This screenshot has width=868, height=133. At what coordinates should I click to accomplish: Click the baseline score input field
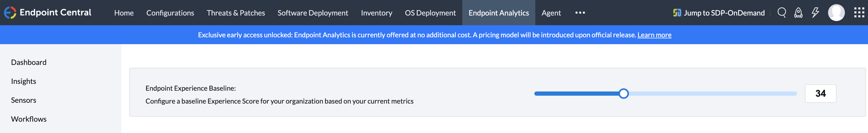pyautogui.click(x=820, y=93)
